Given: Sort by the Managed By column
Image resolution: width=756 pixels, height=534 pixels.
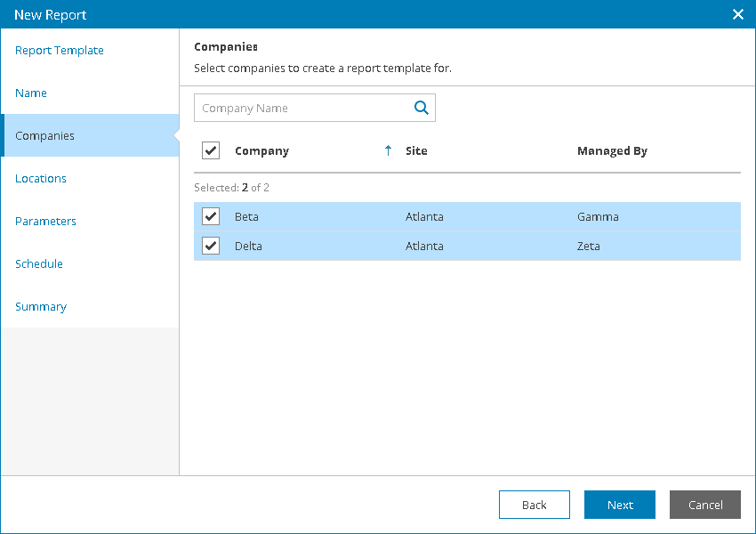Looking at the screenshot, I should pos(612,151).
